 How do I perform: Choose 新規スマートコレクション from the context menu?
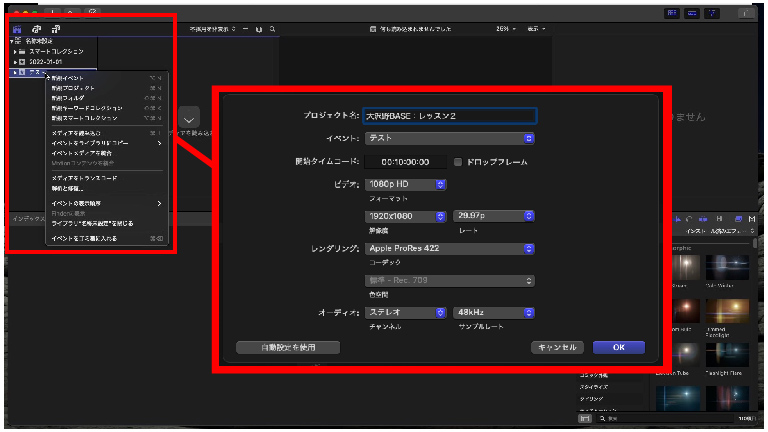[107, 119]
